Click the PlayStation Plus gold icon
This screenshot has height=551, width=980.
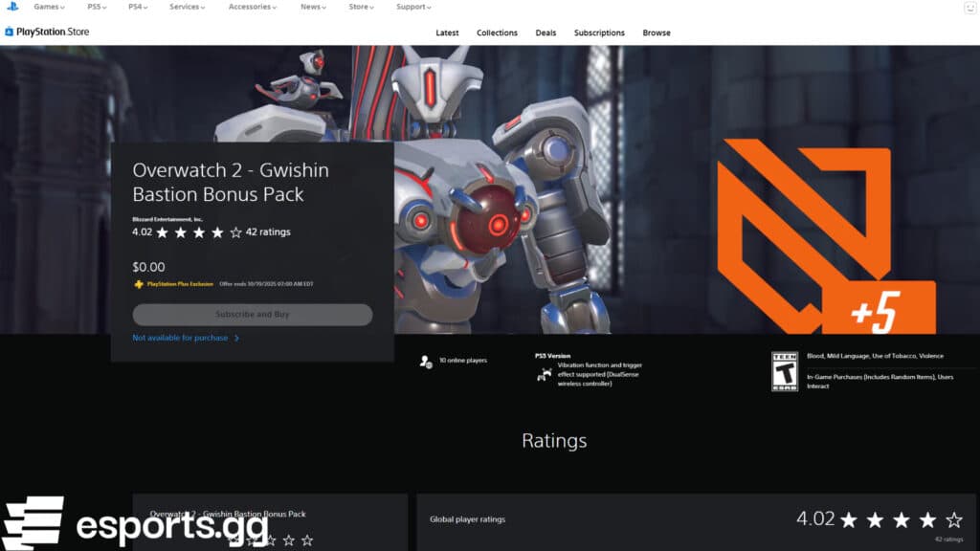[x=139, y=284]
